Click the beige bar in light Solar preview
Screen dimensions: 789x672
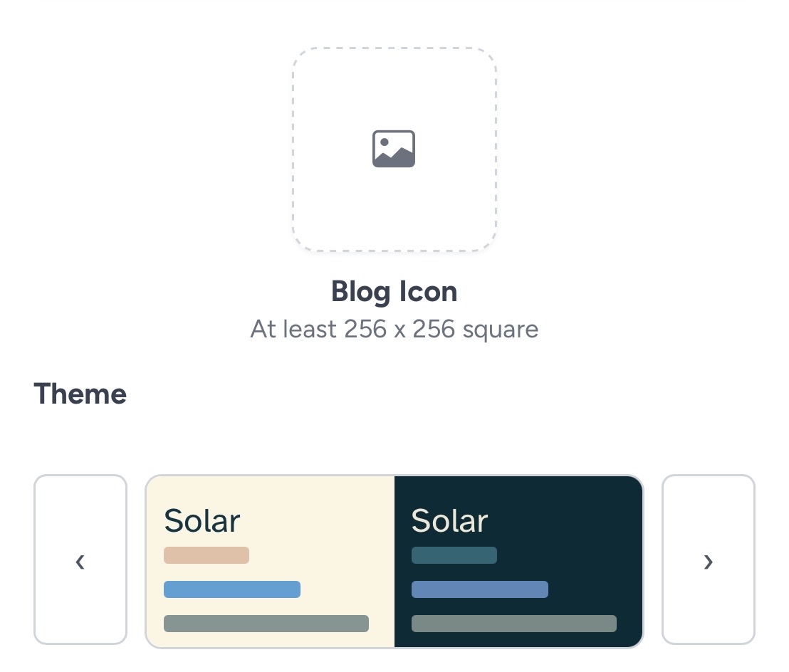(207, 555)
